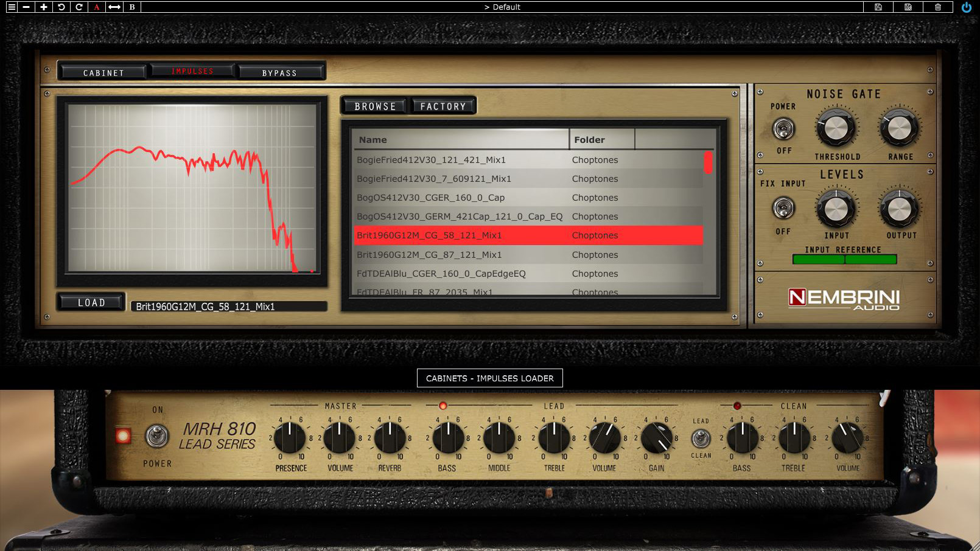Screen dimensions: 980x551
Task: Undo with the counterclockwise arrow icon
Action: coord(60,7)
